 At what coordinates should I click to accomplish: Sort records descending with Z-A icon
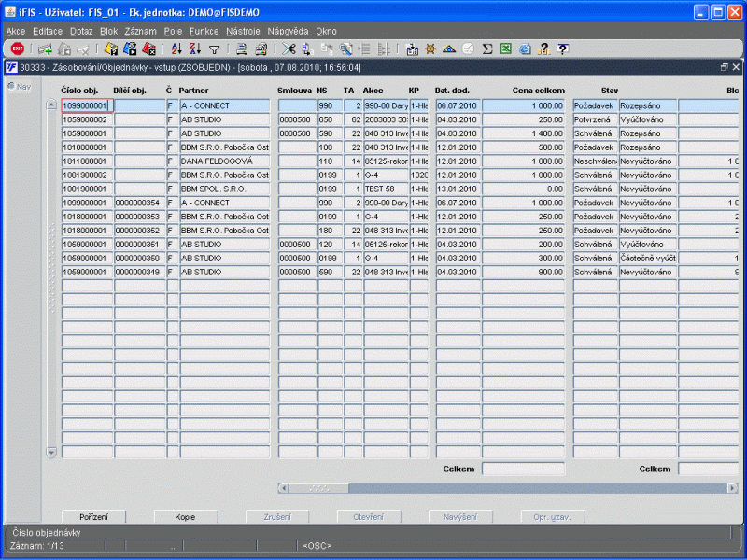click(195, 49)
